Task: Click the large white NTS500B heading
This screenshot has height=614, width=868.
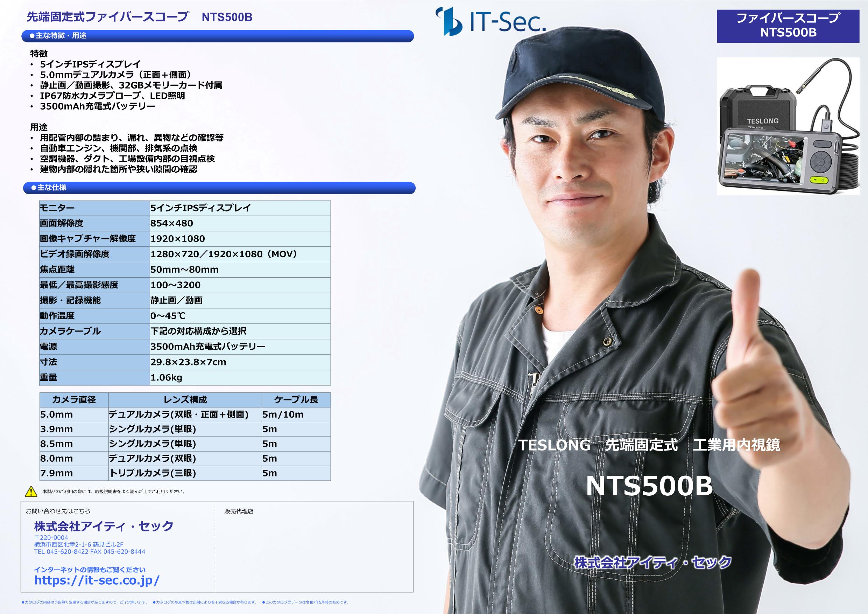Action: 649,486
